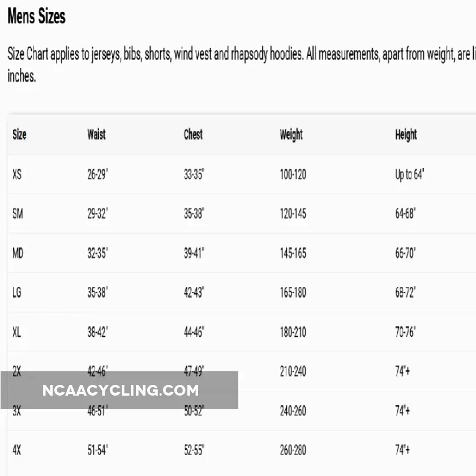
Task: Click the NCAACYCLING.COM watermark banner
Action: point(120,390)
